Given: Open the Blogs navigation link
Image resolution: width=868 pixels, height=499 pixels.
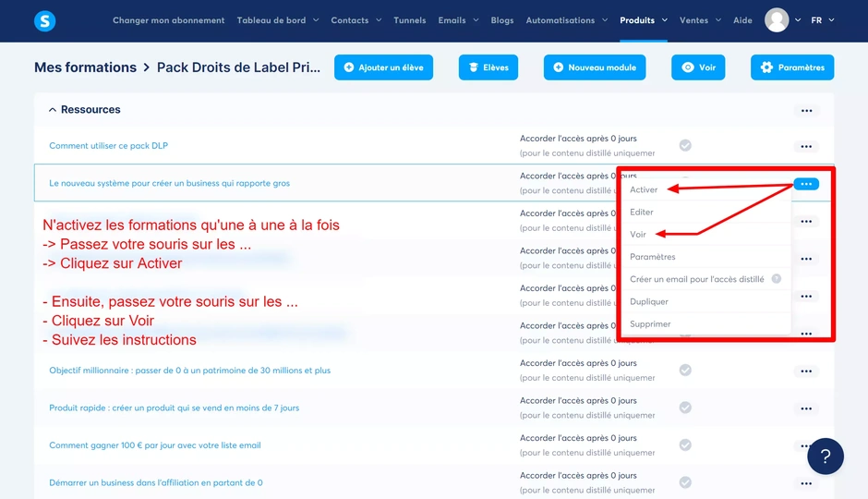Looking at the screenshot, I should click(x=502, y=20).
